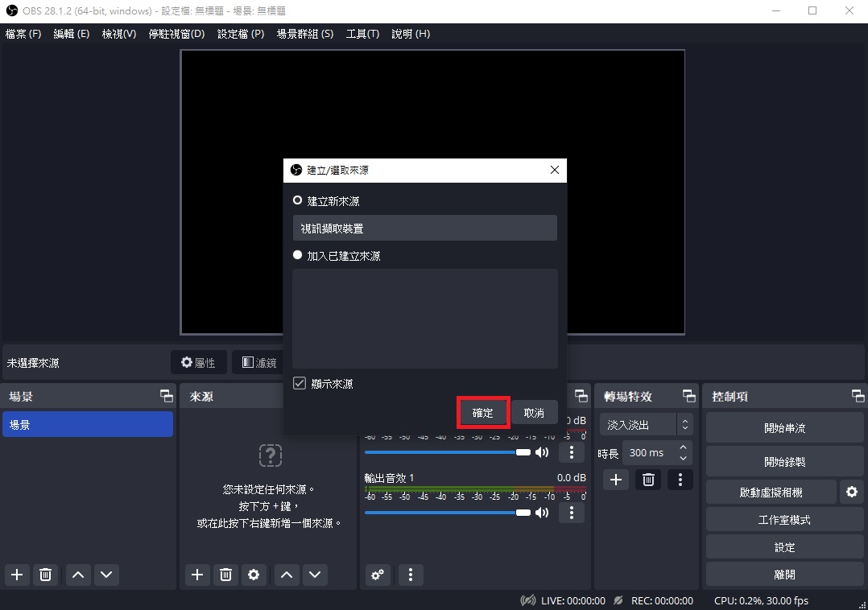Increase 時長 duration with up arrow
Image resolution: width=868 pixels, height=610 pixels.
click(x=683, y=447)
